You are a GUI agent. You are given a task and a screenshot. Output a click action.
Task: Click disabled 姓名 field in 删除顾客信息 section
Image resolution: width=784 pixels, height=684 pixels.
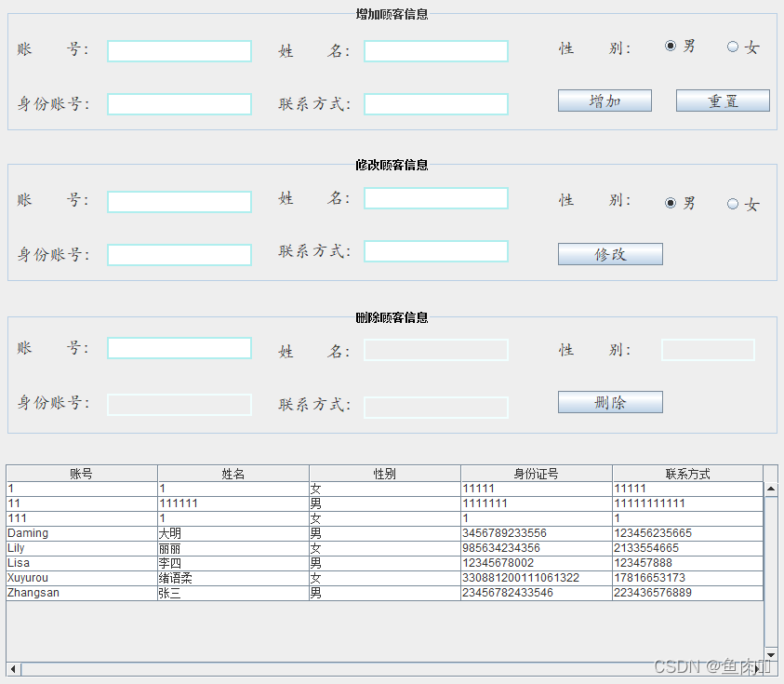click(x=436, y=350)
